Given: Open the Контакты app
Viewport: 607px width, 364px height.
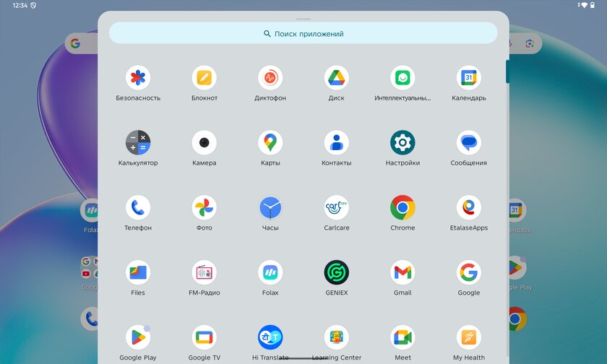Looking at the screenshot, I should tap(337, 143).
